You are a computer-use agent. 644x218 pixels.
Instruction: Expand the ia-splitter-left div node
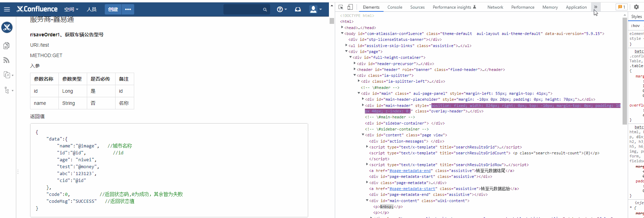359,81
